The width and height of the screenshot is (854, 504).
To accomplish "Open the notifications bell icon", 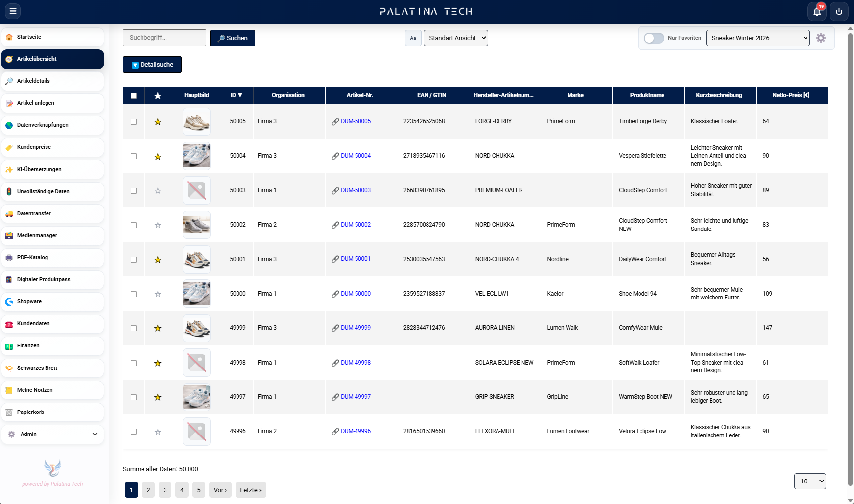I will [x=817, y=11].
